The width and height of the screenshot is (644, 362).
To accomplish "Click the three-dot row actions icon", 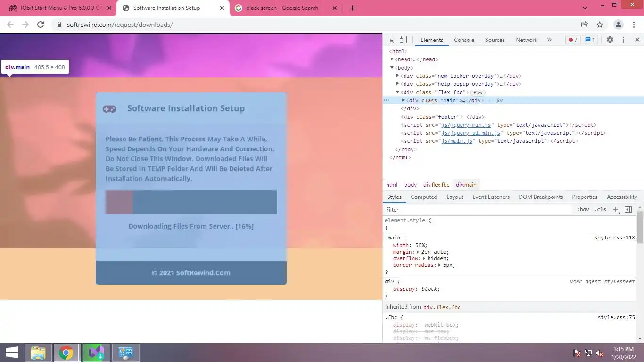I will pos(386,100).
